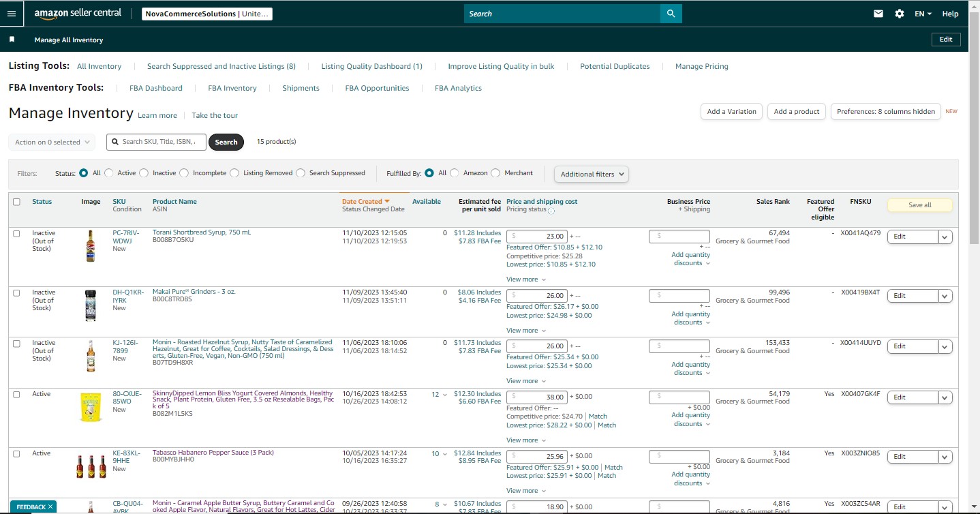This screenshot has width=980, height=514.
Task: Expand quantity discounts for Tabasco Habanero row
Action: pyautogui.click(x=690, y=479)
